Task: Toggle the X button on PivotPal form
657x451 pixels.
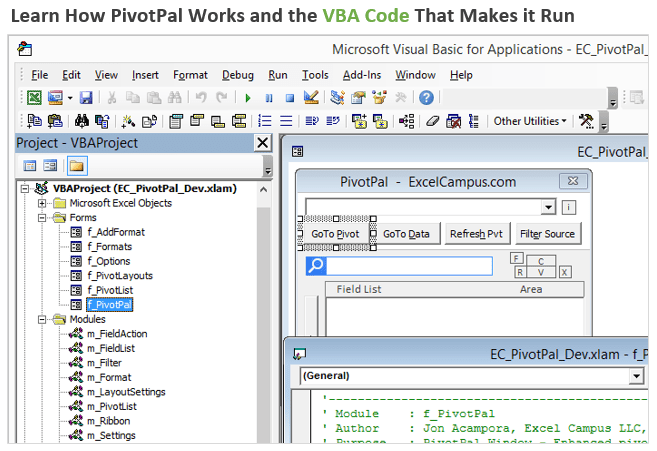Action: [565, 272]
